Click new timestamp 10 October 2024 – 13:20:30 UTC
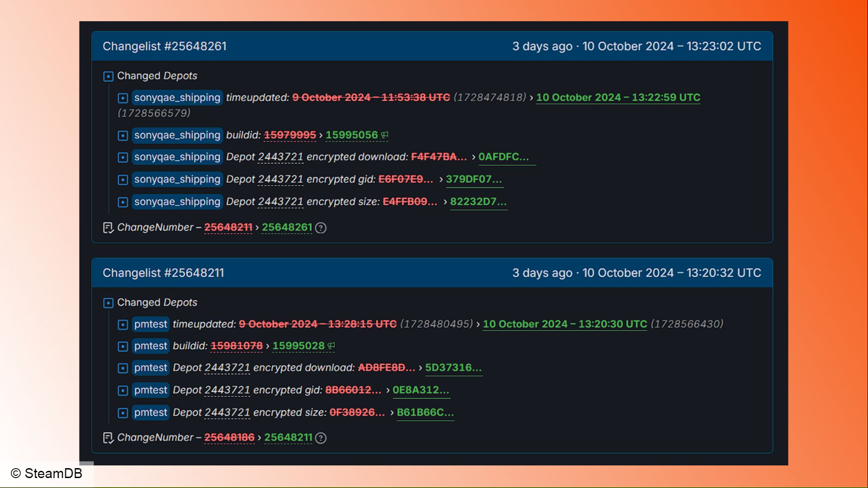 (x=565, y=324)
